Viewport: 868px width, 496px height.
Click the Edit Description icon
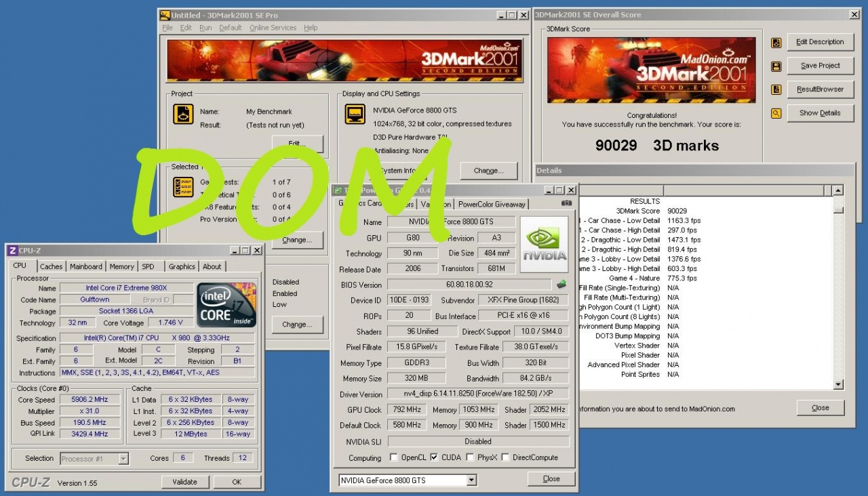776,43
